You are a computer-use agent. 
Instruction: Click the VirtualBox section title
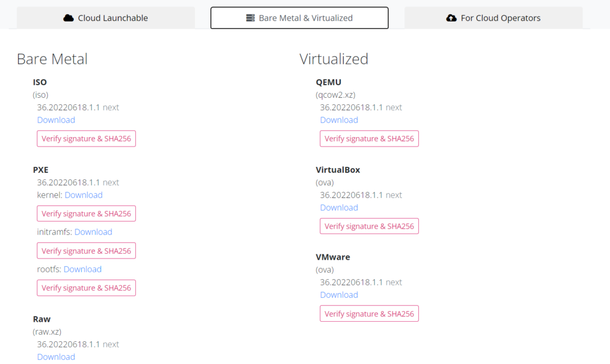[338, 170]
